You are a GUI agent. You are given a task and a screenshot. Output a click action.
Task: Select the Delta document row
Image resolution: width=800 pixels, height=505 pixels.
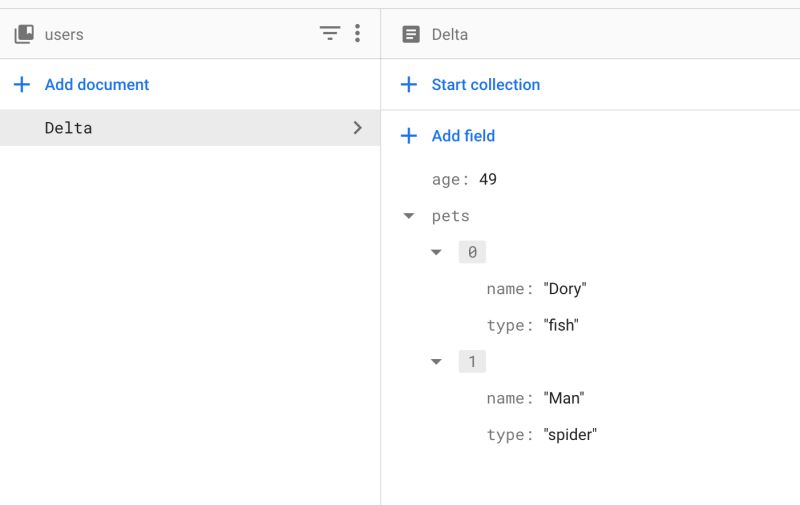coord(190,128)
